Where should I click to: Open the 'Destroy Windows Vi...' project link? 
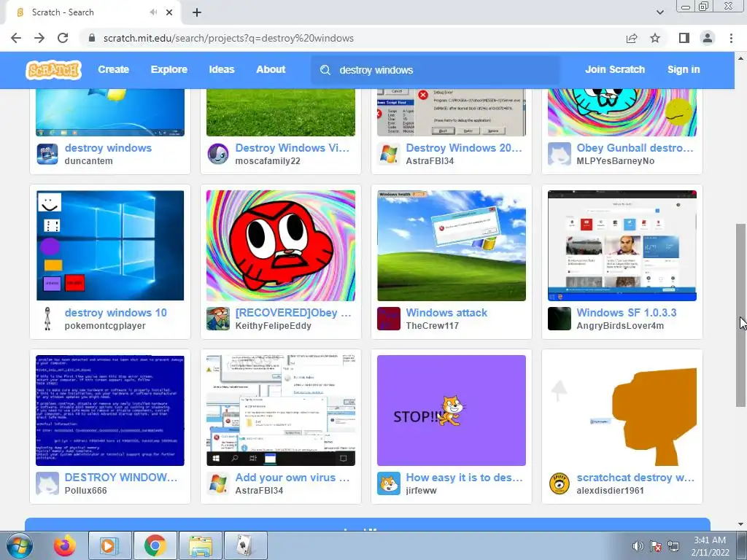click(292, 148)
